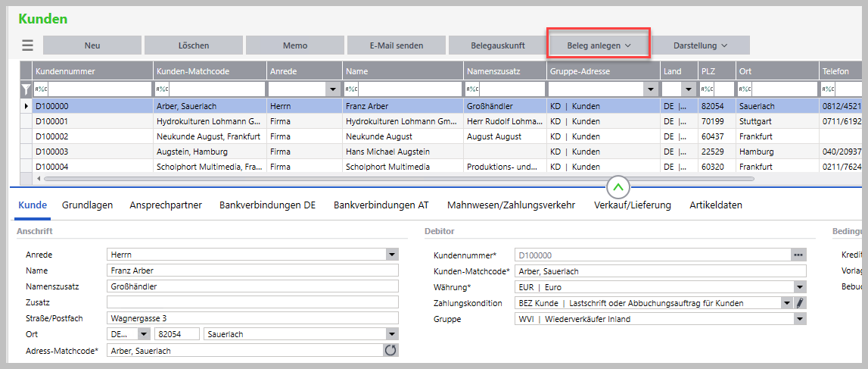
Task: Open the Land column filter dropdown
Action: coord(688,89)
